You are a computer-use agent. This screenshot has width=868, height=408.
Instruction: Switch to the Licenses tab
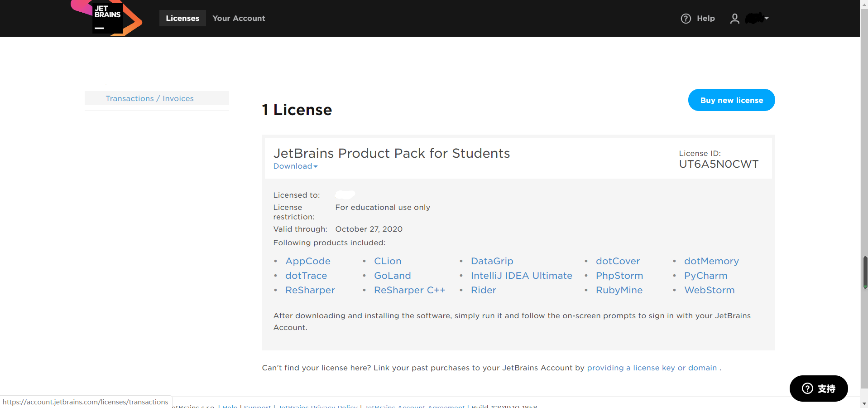(x=182, y=18)
